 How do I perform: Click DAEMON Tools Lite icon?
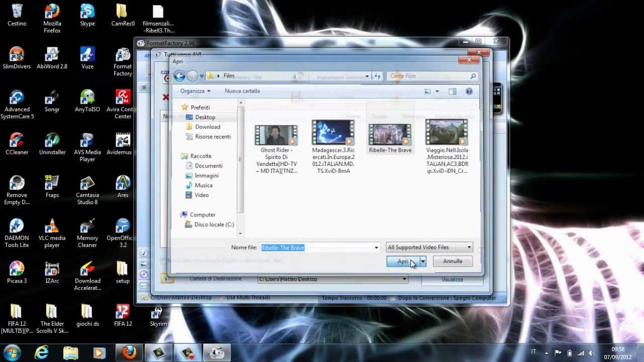17,233
